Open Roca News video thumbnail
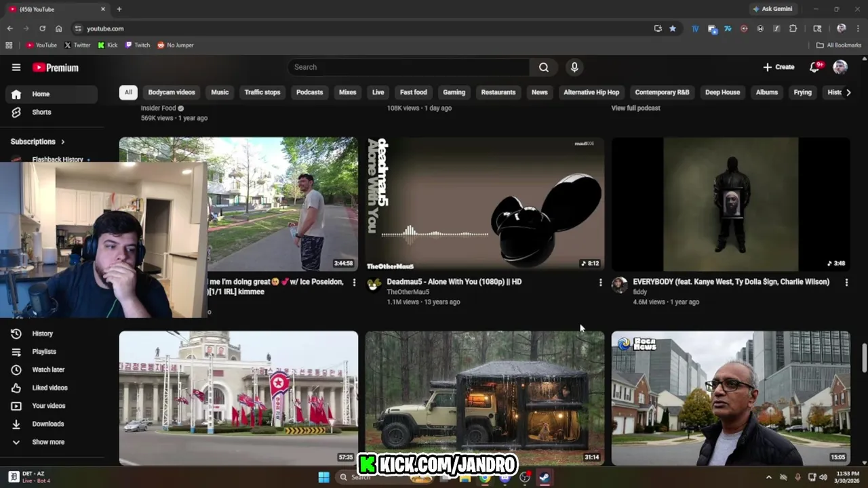The height and width of the screenshot is (488, 868). (x=731, y=398)
